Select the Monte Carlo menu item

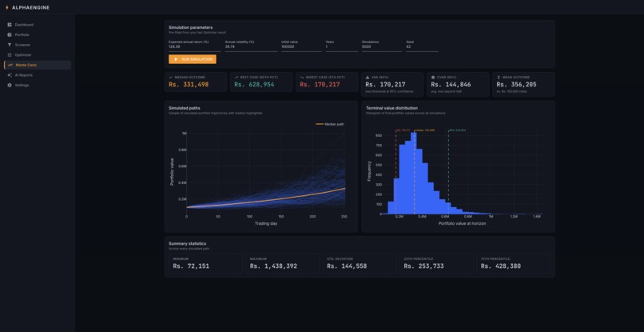coord(38,65)
